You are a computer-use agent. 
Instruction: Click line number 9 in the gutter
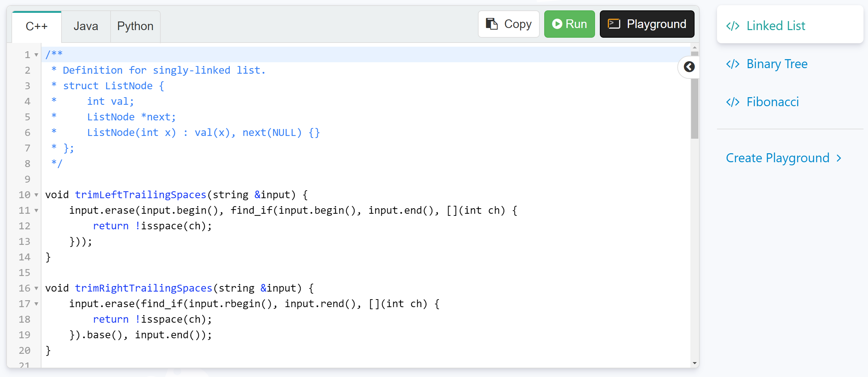click(27, 179)
